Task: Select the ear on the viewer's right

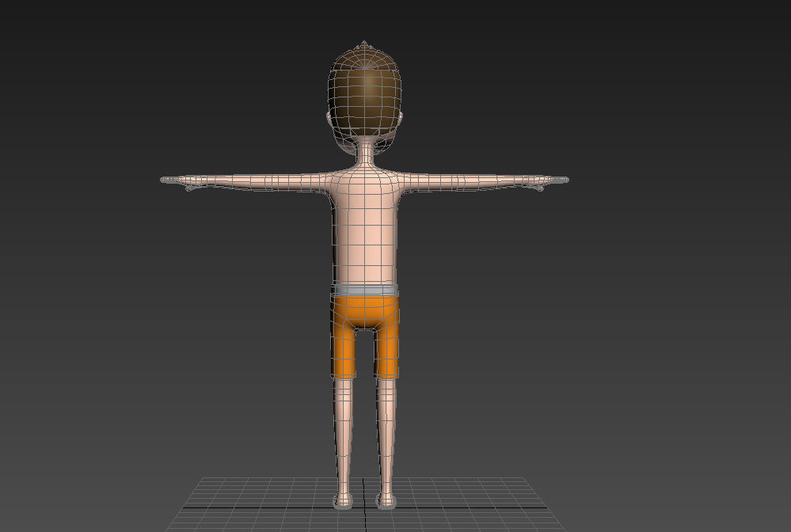Action: [401, 119]
